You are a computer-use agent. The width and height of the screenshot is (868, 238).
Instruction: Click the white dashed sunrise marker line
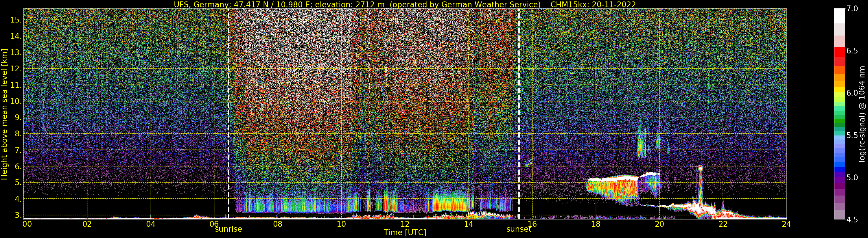[x=228, y=114]
